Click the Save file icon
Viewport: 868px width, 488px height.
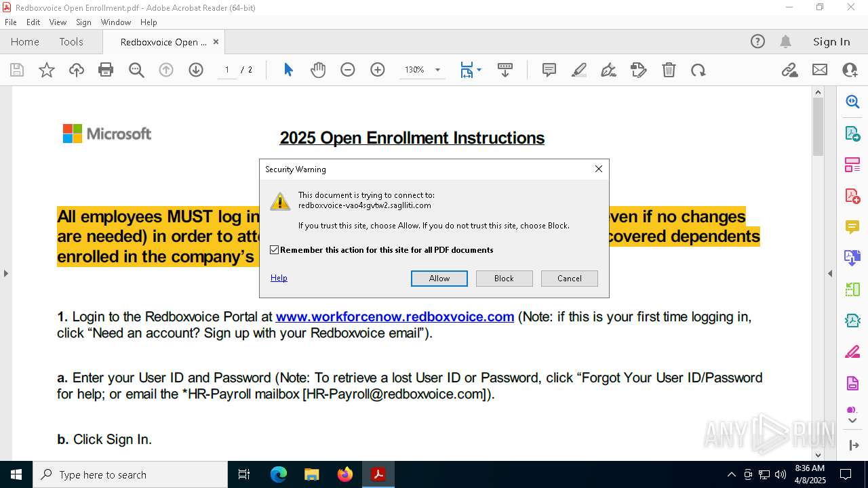click(x=17, y=70)
